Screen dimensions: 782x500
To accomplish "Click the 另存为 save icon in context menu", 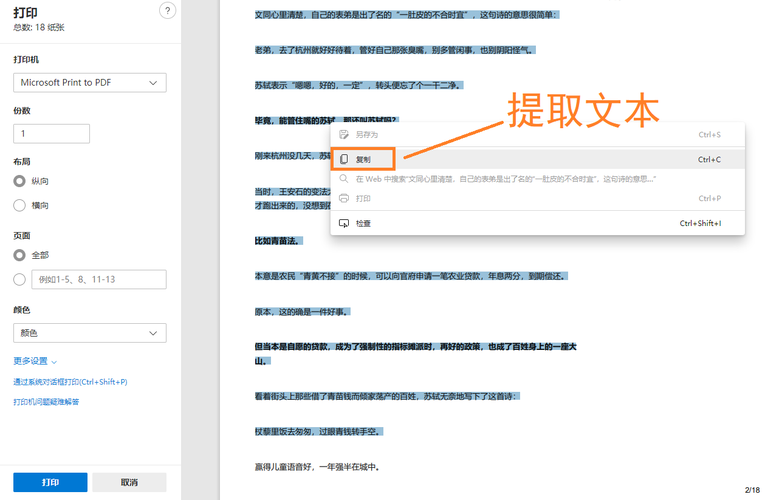I will pos(344,135).
